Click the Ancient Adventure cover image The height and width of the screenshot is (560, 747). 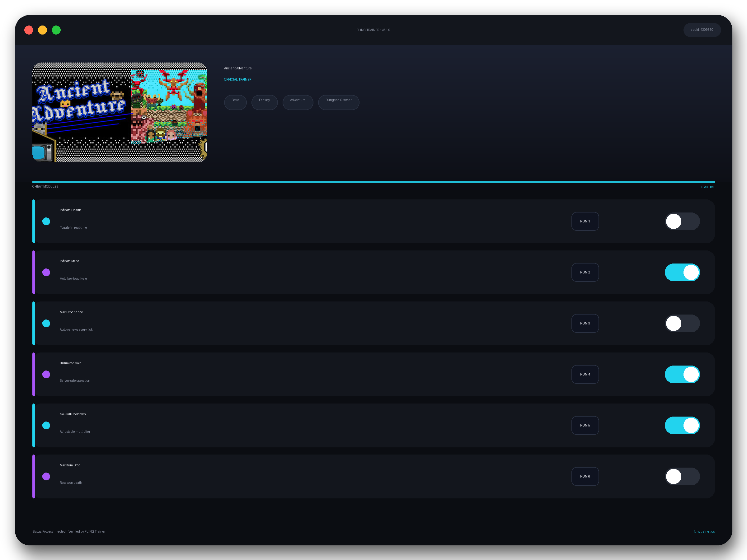(120, 112)
